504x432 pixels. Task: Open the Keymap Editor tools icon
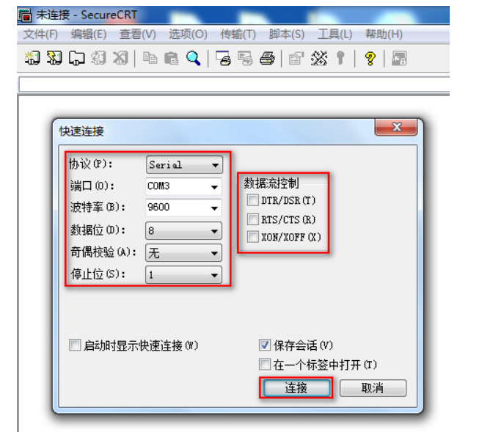[x=319, y=58]
